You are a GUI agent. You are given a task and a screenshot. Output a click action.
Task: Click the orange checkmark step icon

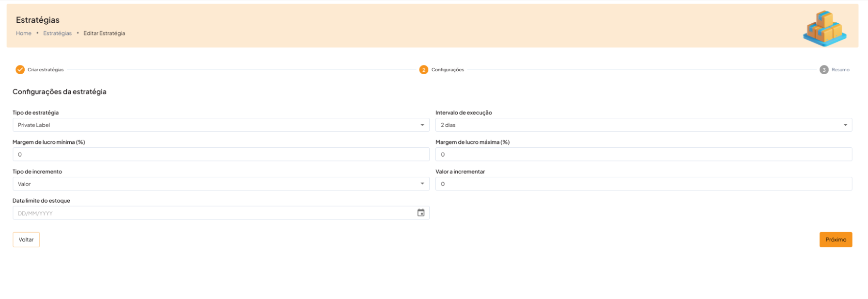coord(20,70)
